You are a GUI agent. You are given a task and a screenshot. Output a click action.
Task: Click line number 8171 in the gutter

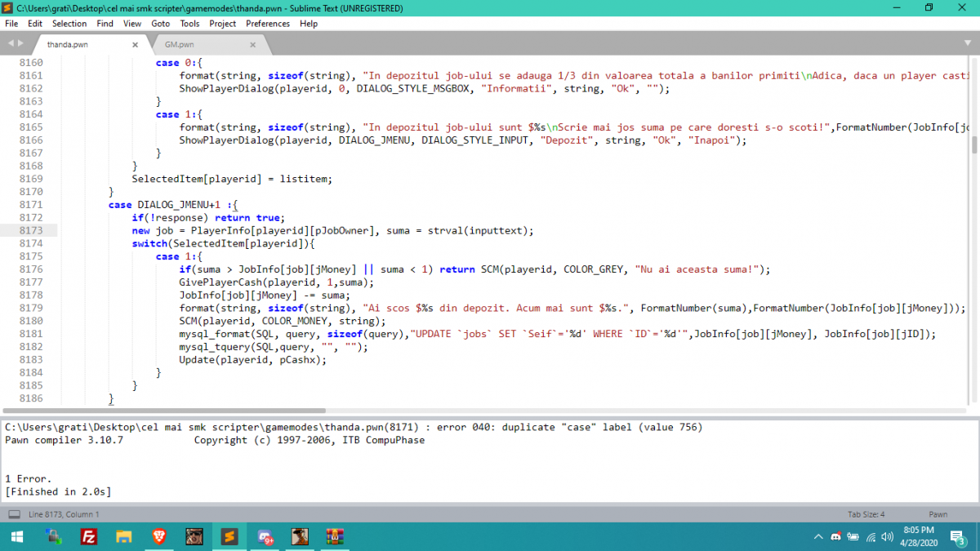31,205
